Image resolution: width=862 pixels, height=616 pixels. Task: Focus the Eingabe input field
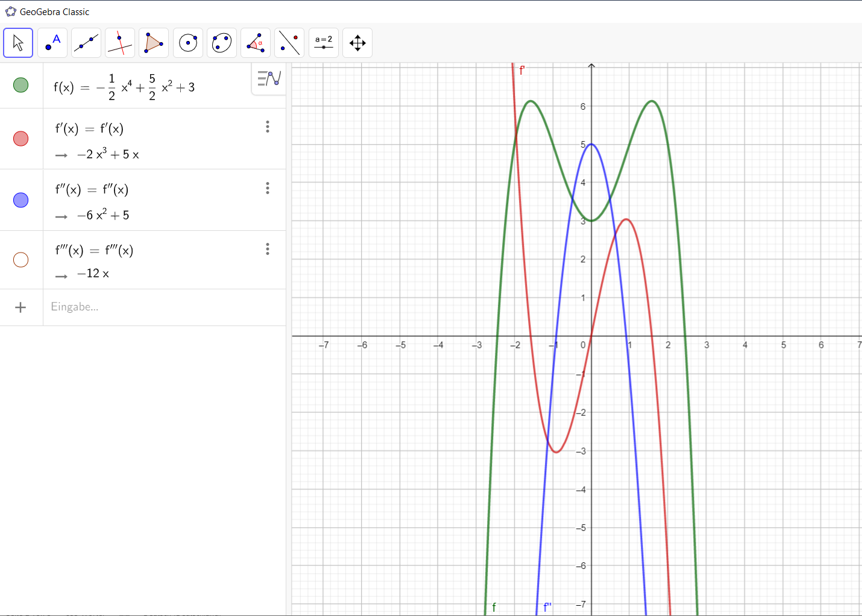[164, 307]
